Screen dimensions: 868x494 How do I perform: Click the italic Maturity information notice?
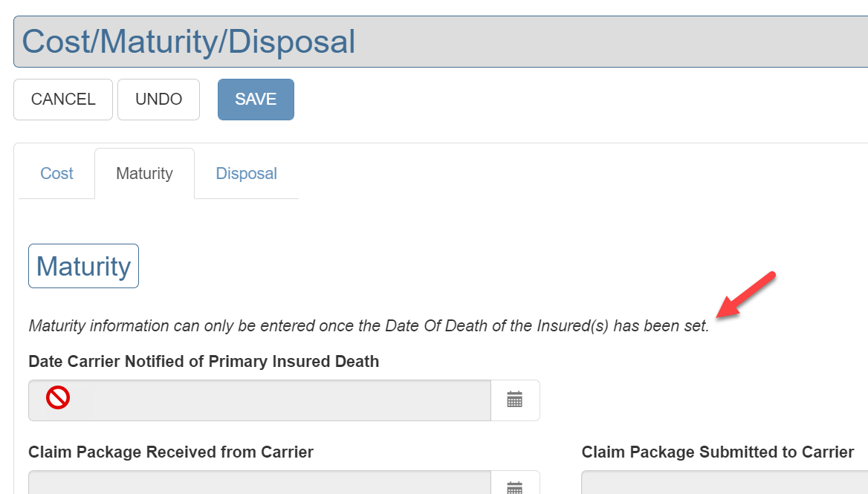click(369, 326)
